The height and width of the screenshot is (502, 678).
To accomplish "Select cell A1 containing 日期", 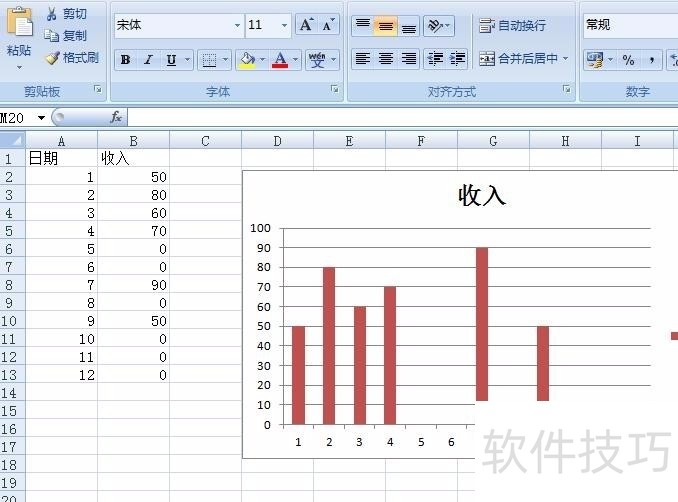I will pyautogui.click(x=61, y=158).
